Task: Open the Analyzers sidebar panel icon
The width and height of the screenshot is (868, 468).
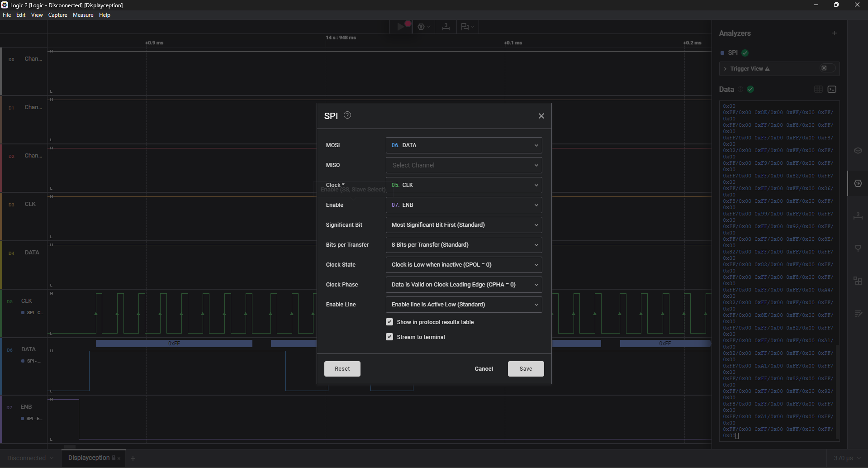Action: [858, 183]
